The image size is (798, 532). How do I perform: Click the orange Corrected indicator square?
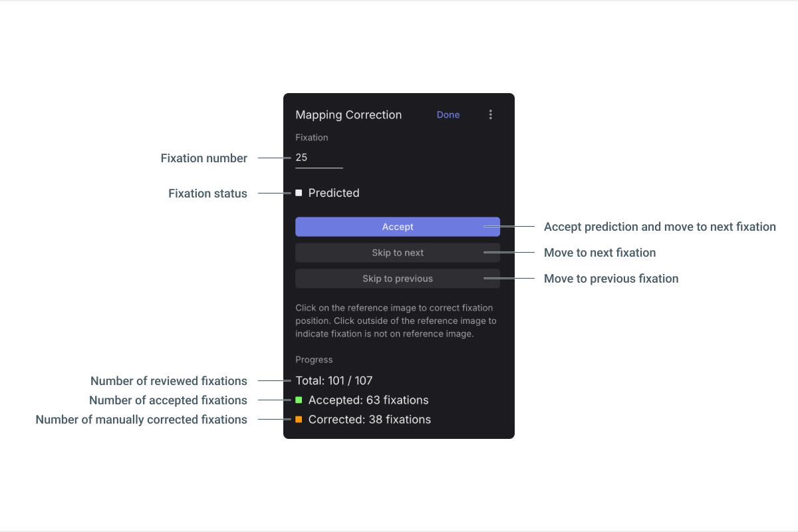299,420
